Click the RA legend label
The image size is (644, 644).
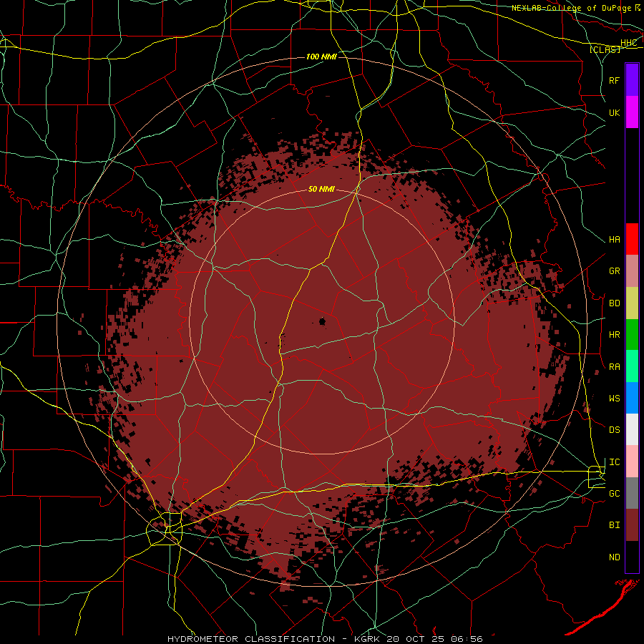tap(615, 367)
